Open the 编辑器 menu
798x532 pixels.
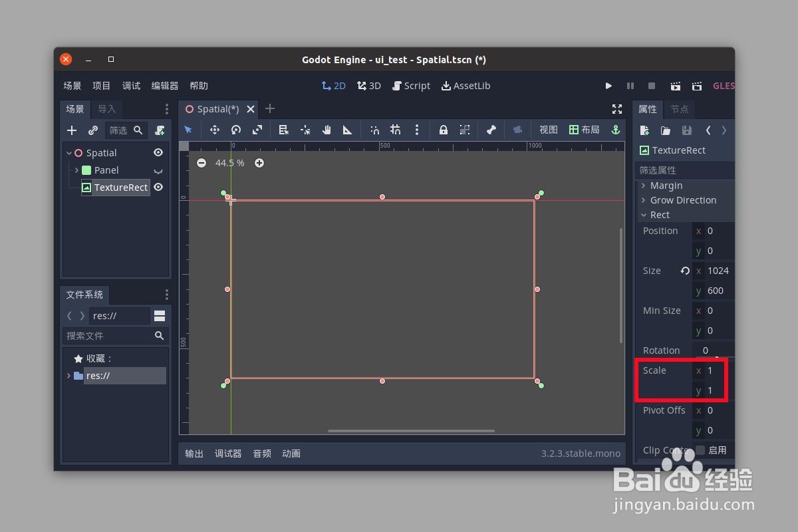coord(165,86)
